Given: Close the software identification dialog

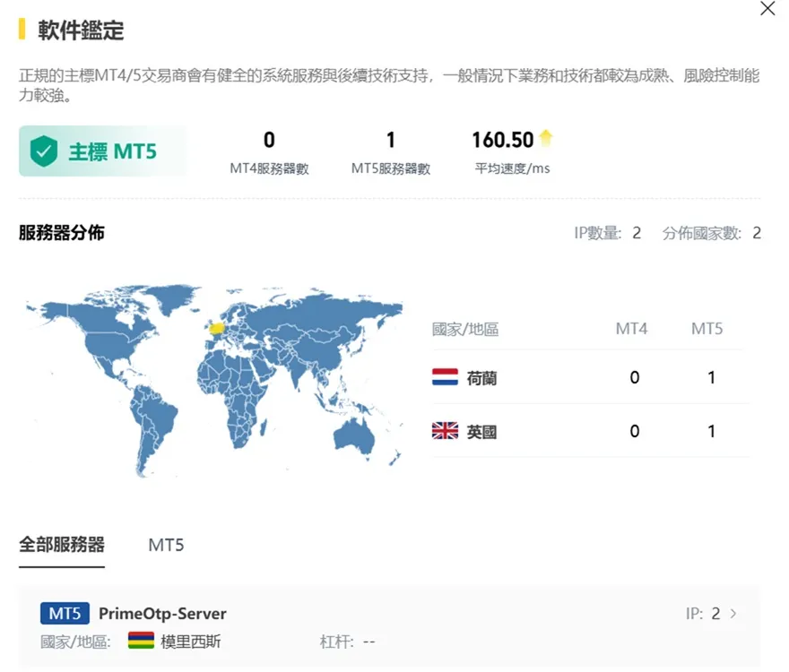Looking at the screenshot, I should [767, 9].
